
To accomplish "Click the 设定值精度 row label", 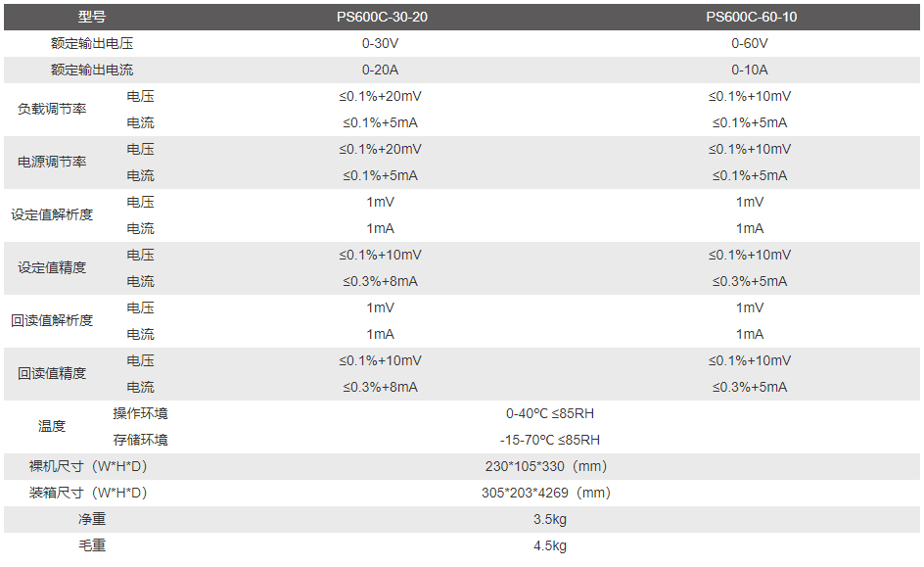I will (x=52, y=268).
